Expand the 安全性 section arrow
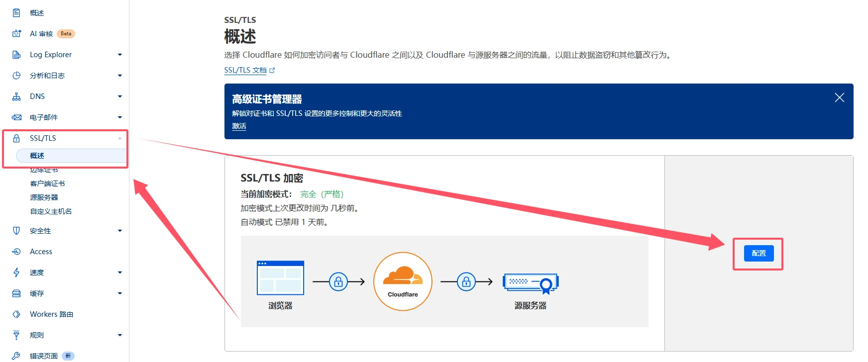868x362 pixels. (120, 231)
